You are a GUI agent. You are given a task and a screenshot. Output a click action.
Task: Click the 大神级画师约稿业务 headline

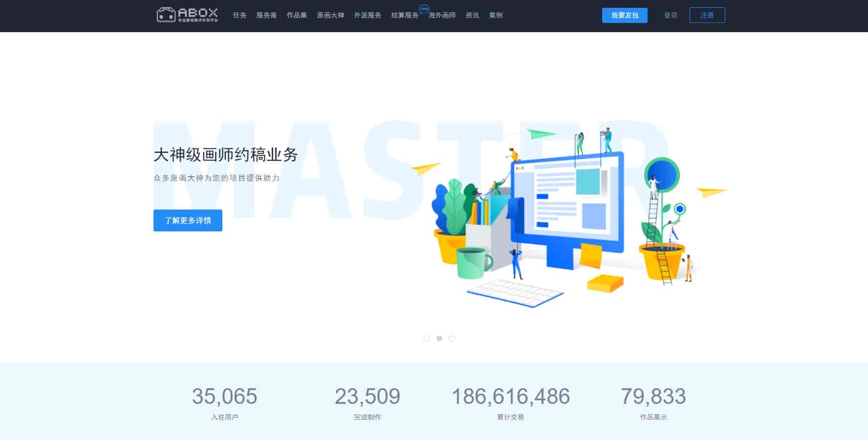[x=226, y=155]
